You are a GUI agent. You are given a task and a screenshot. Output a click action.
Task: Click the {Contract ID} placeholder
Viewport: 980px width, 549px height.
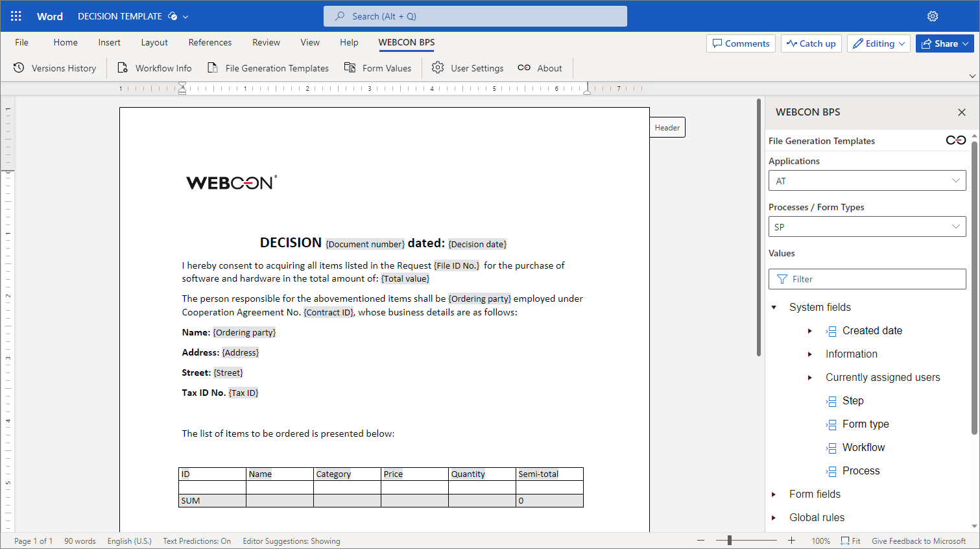click(x=329, y=312)
